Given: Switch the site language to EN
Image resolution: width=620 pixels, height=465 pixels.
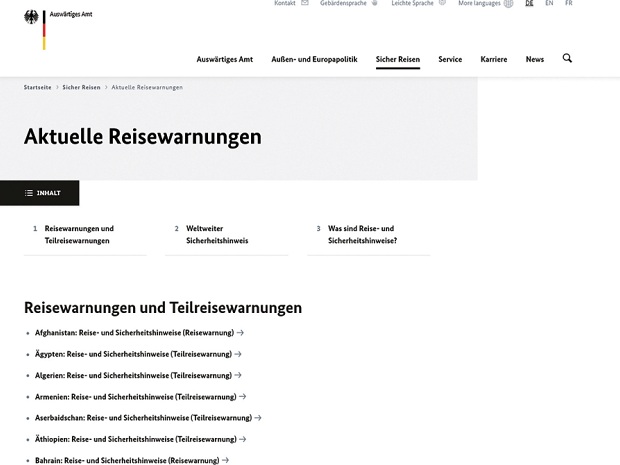Looking at the screenshot, I should pos(549,4).
